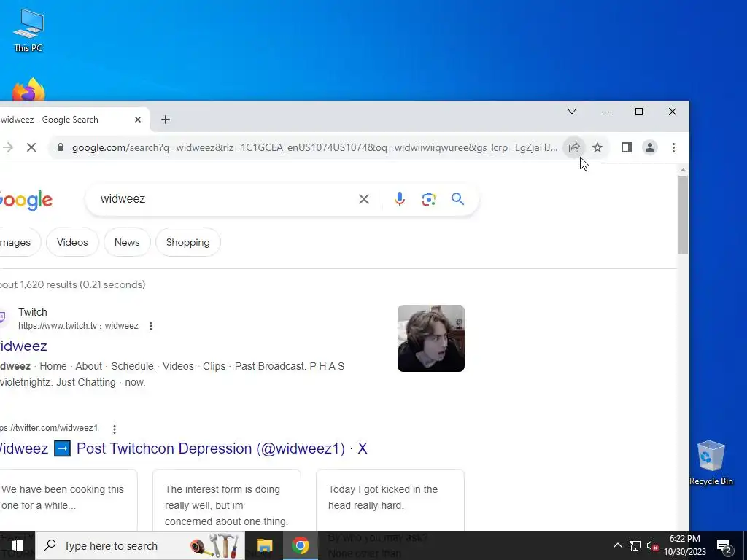Click the Chrome taskbar icon
The image size is (747, 560).
pyautogui.click(x=300, y=545)
